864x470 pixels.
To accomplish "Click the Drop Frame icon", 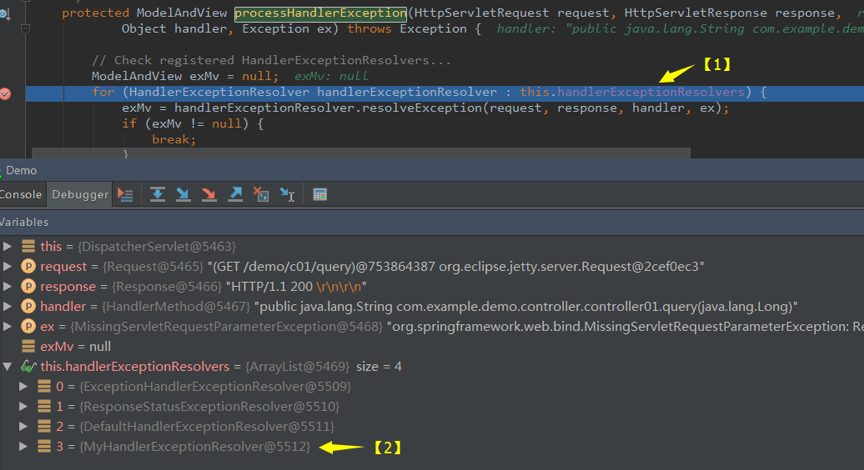I will tap(261, 195).
